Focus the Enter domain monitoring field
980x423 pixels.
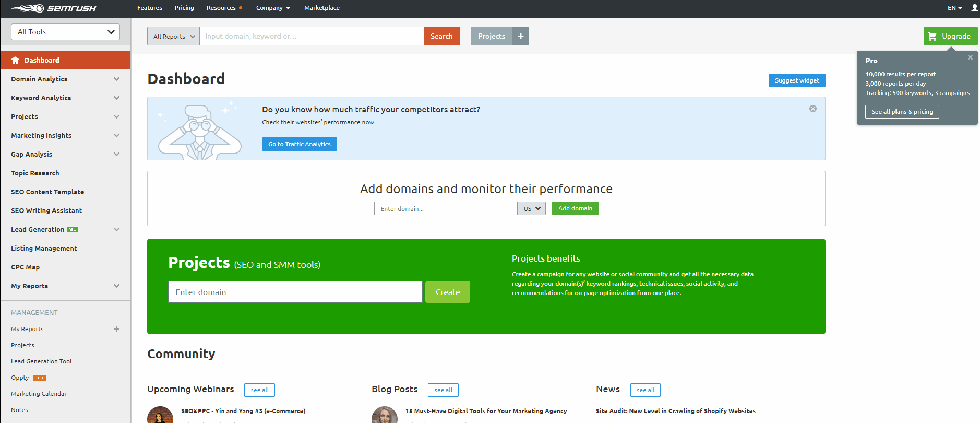(x=446, y=208)
